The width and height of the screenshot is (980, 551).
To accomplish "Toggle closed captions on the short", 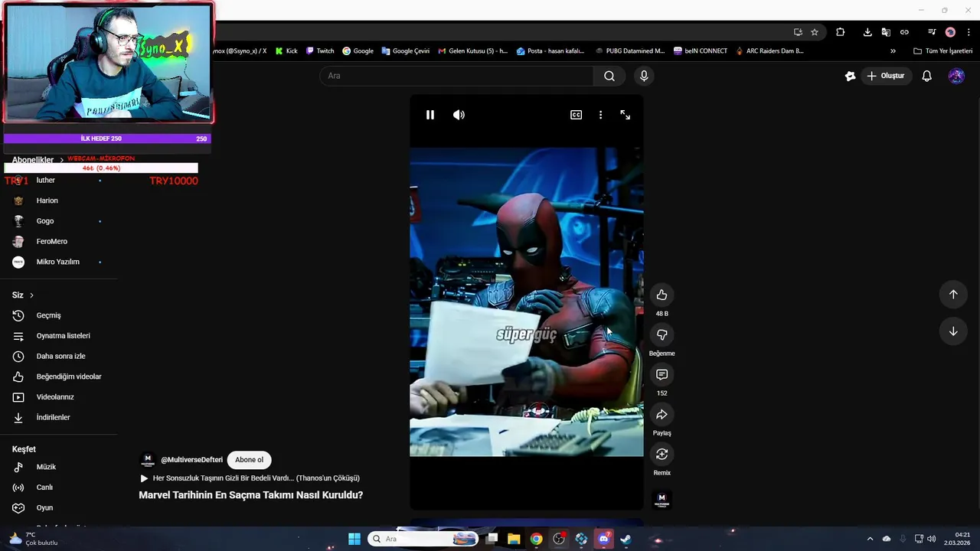I will pos(576,115).
